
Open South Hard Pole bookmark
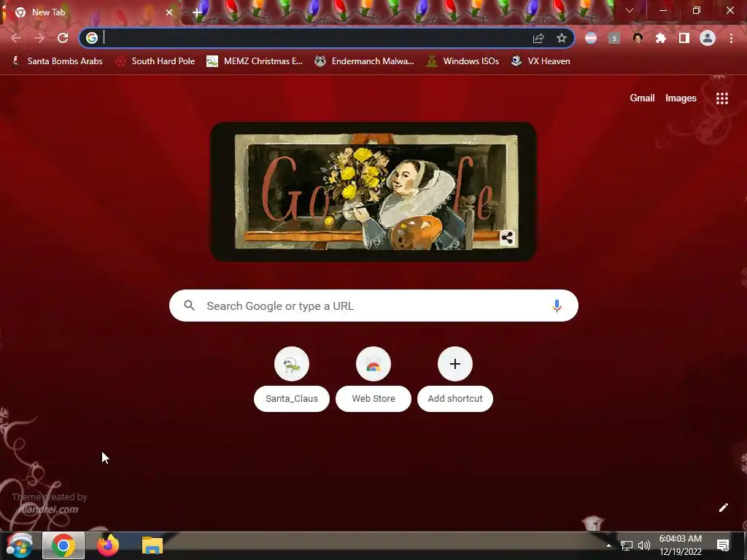[155, 61]
